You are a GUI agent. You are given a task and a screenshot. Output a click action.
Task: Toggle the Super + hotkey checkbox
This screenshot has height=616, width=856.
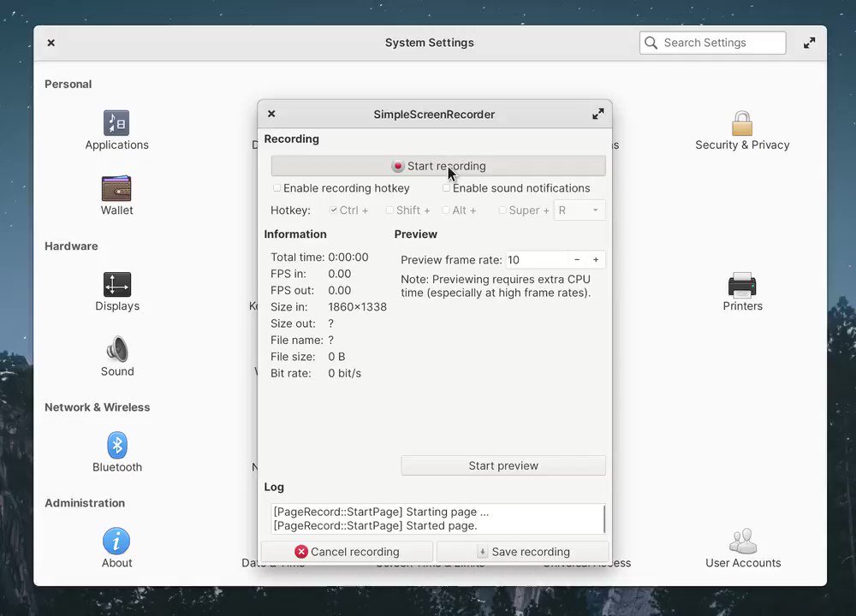(502, 210)
